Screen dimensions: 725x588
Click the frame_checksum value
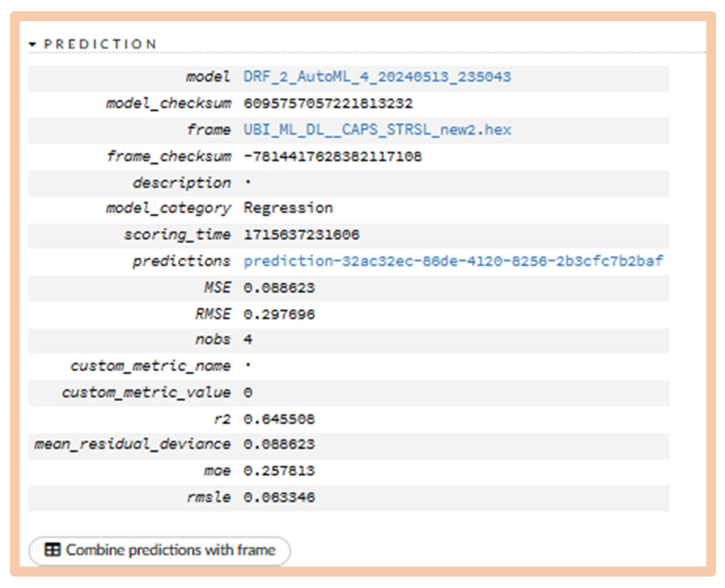[x=332, y=157]
